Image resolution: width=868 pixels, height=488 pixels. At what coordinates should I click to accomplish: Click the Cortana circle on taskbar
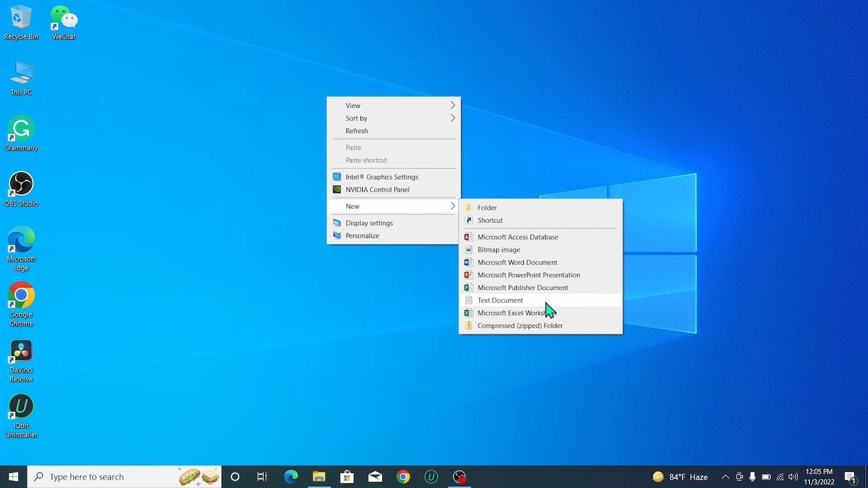click(235, 477)
